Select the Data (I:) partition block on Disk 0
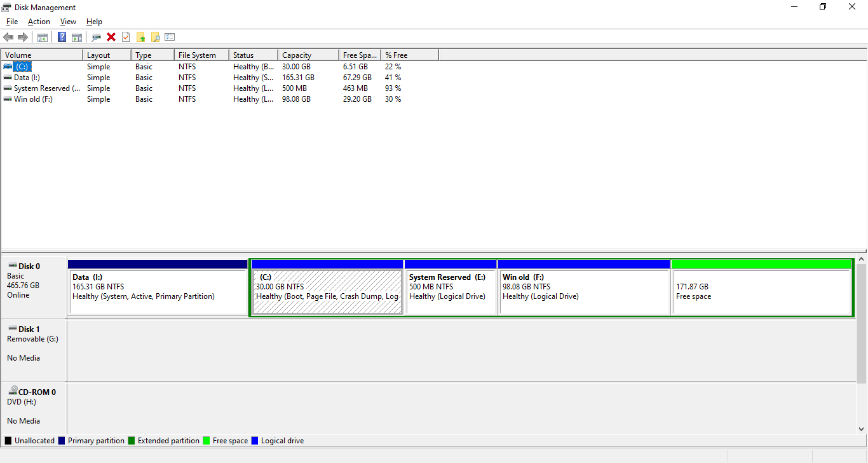This screenshot has width=868, height=463. (x=158, y=287)
